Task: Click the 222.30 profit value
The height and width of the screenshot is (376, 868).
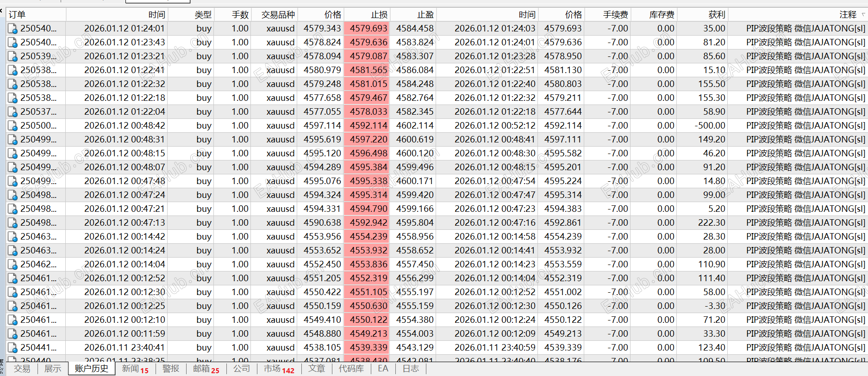Action: tap(712, 223)
